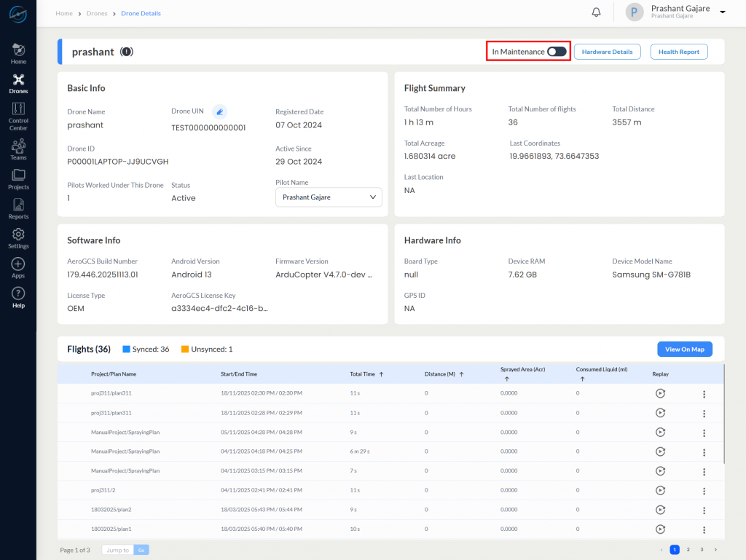Viewport: 746px width, 560px height.
Task: Click the Jump to page input field
Action: tap(117, 550)
